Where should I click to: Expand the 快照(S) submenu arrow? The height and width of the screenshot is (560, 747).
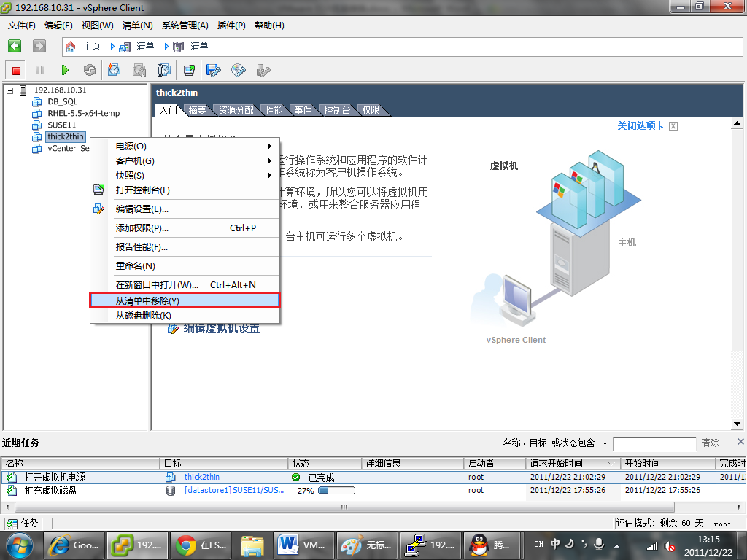[x=269, y=175]
